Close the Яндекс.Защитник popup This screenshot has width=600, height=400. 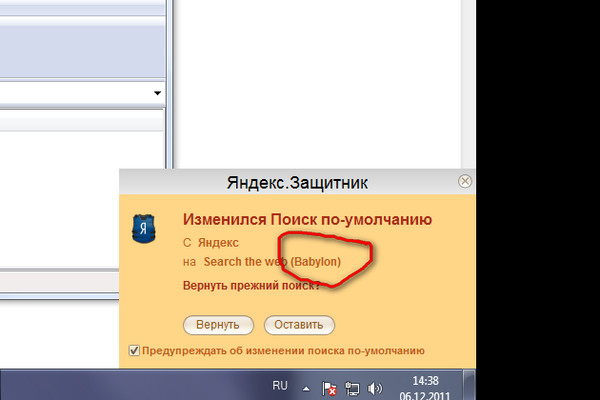pyautogui.click(x=465, y=181)
